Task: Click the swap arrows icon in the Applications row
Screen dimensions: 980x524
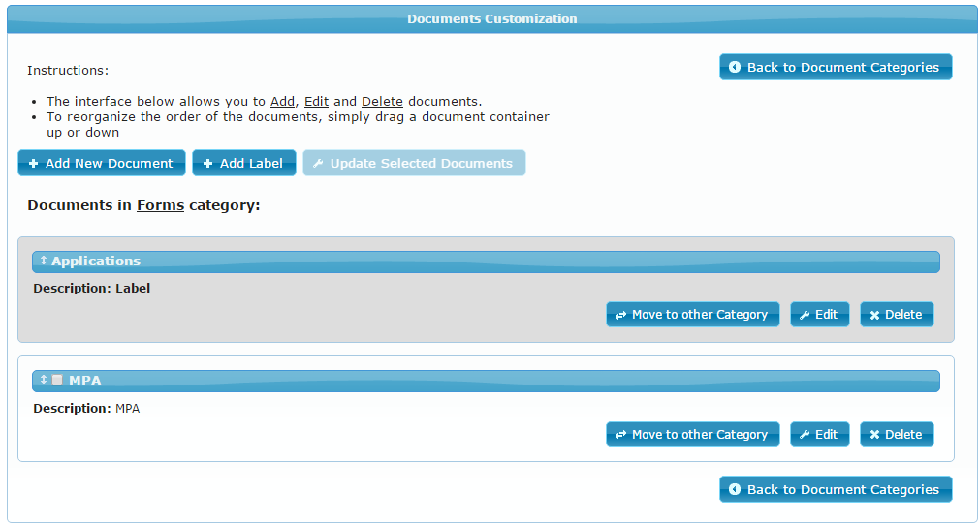Action: 620,315
